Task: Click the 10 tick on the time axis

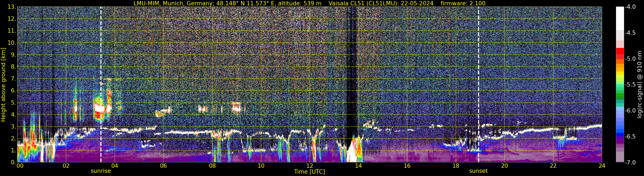Action: point(261,166)
